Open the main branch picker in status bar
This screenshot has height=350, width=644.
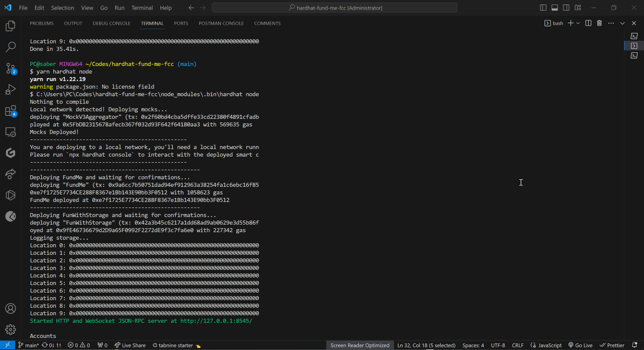point(28,345)
